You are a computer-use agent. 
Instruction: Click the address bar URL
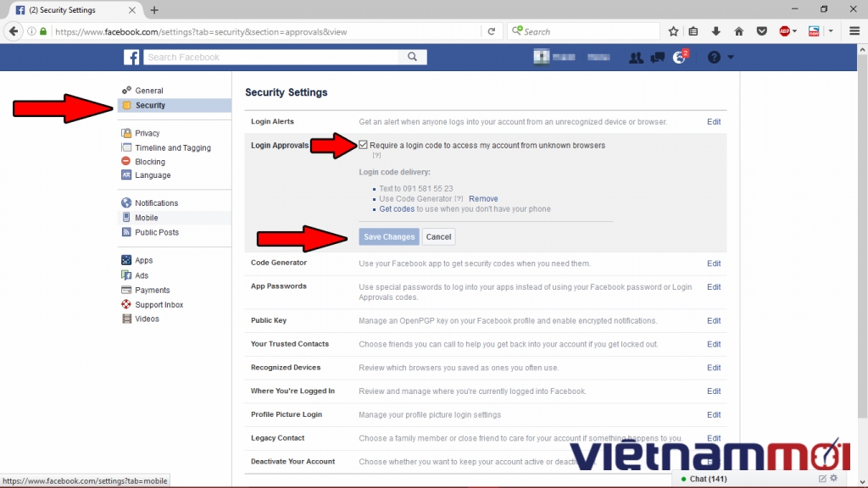(x=201, y=31)
